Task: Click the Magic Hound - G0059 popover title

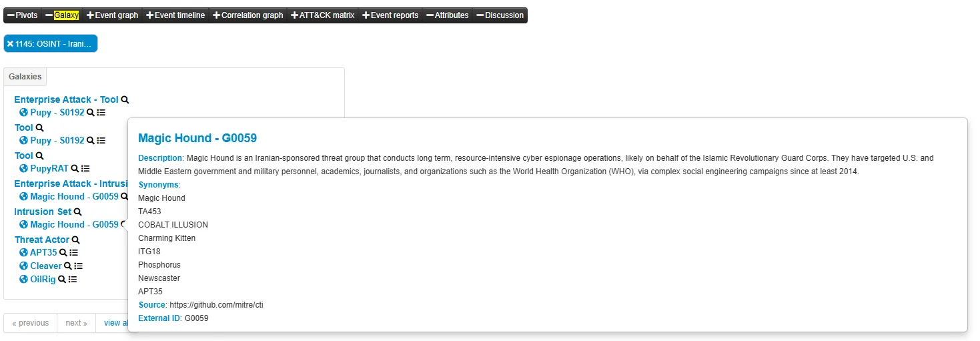Action: pos(197,138)
